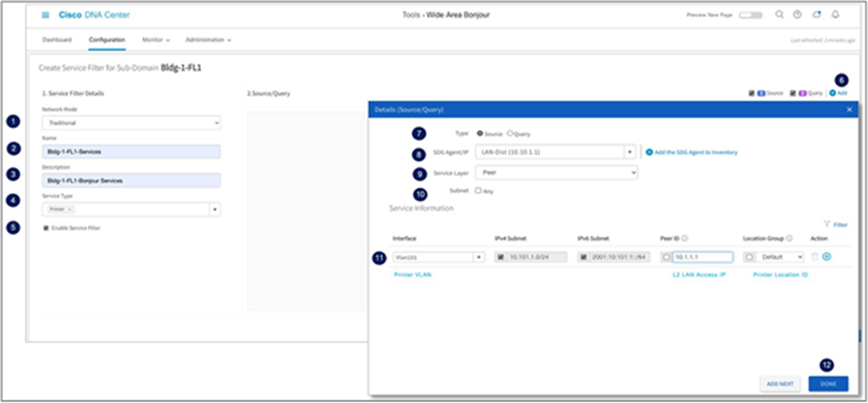Toggle the Preview New Page switch
Viewport: 868px width, 403px height.
[x=750, y=15]
